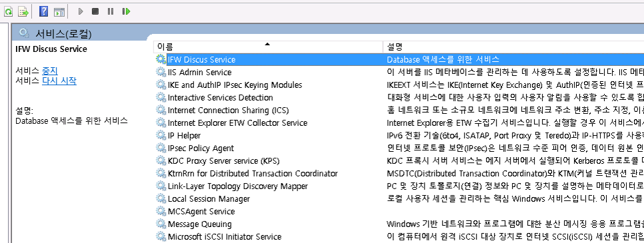The image size is (644, 243).
Task: Click the gear icon of IFW Discus Service
Action: click(161, 59)
